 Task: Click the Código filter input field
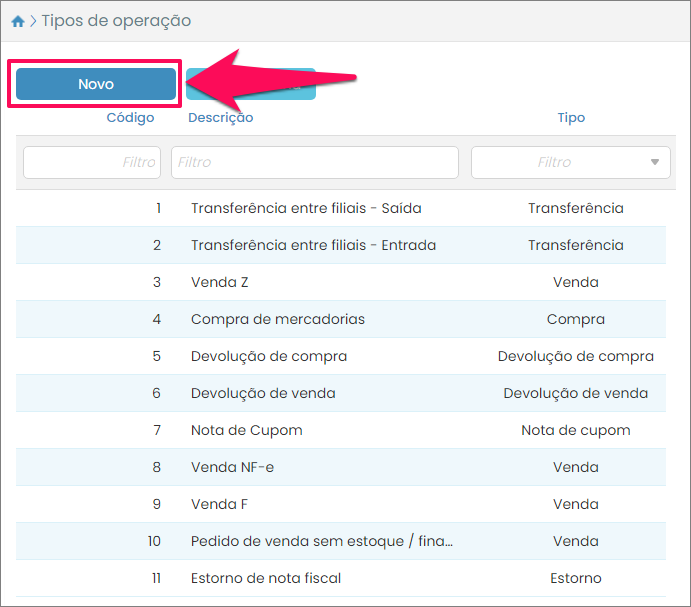tap(92, 162)
